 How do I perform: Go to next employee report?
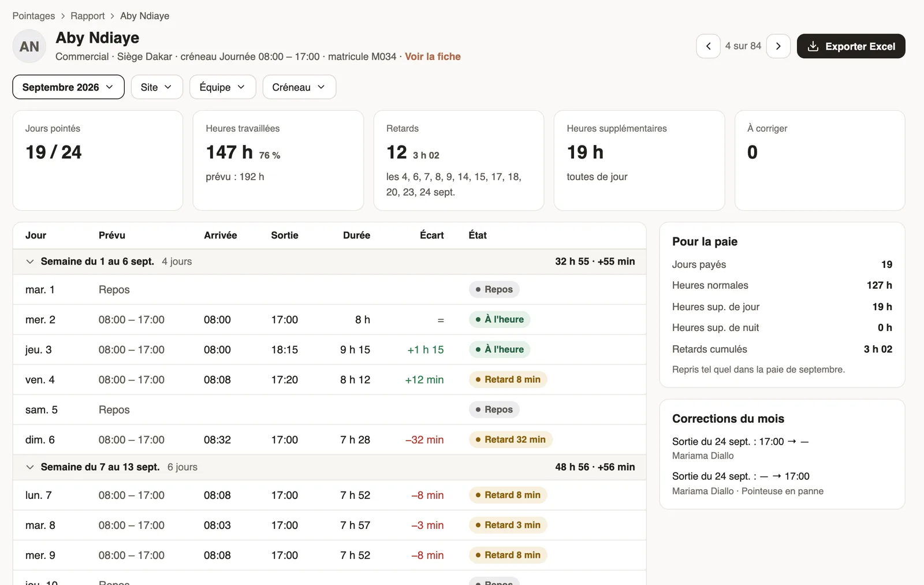pyautogui.click(x=778, y=46)
